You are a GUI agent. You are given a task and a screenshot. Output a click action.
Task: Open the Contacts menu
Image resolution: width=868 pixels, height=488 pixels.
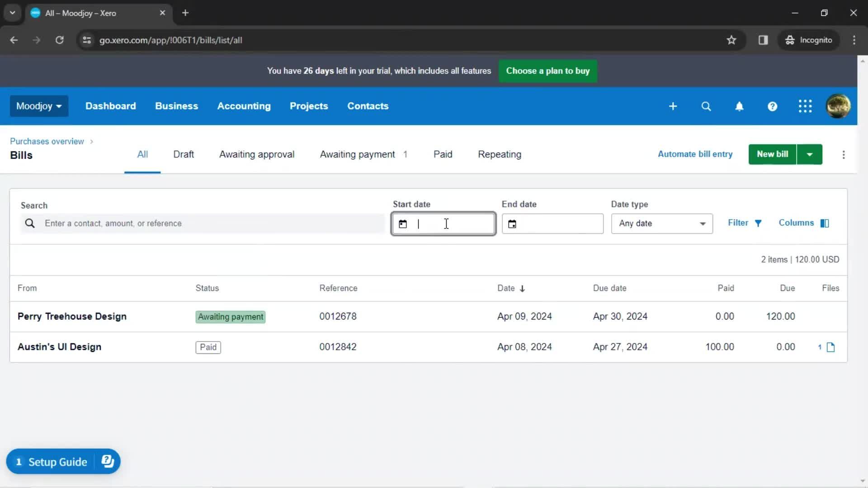368,106
